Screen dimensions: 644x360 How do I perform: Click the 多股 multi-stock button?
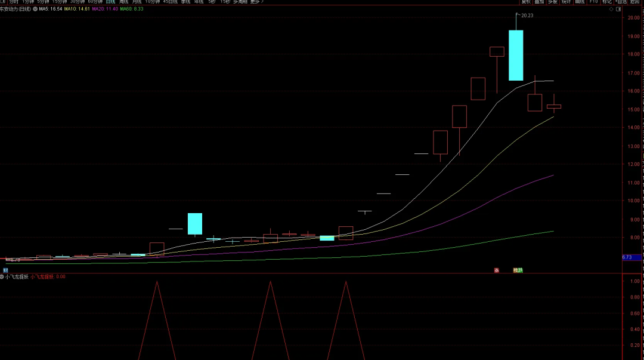click(x=553, y=2)
